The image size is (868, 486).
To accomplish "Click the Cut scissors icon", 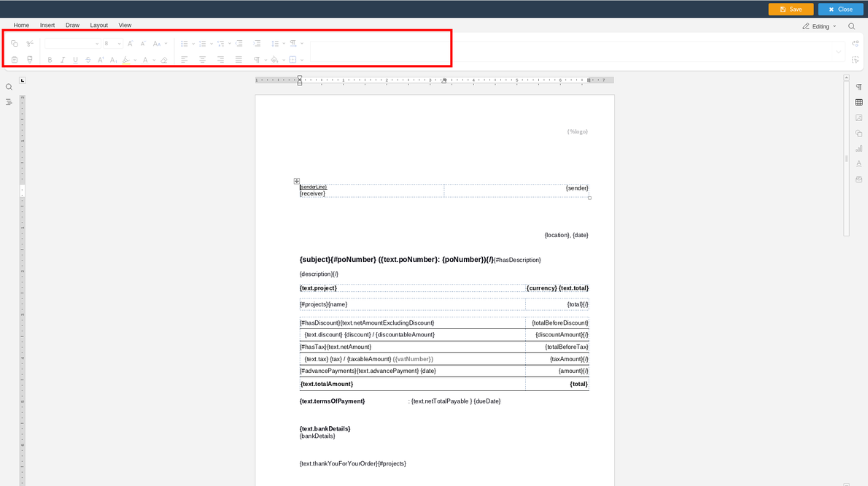I will click(30, 43).
